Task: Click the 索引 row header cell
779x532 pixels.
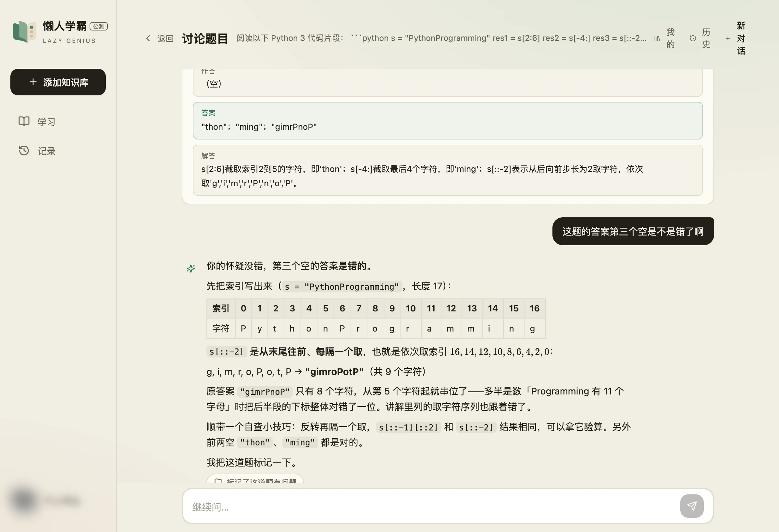Action: tap(221, 308)
